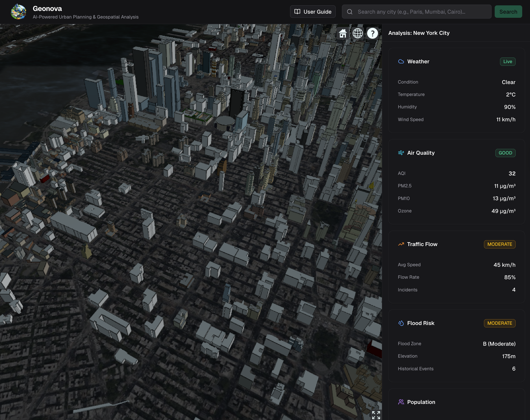Click the Flood Risk droplets icon
The width and height of the screenshot is (530, 420).
[x=401, y=323]
